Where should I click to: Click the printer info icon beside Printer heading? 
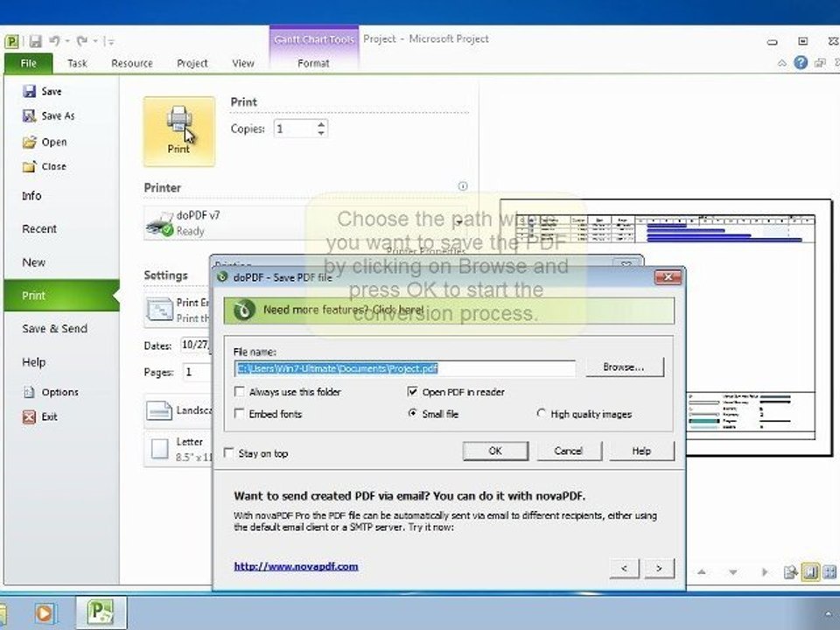pos(463,185)
